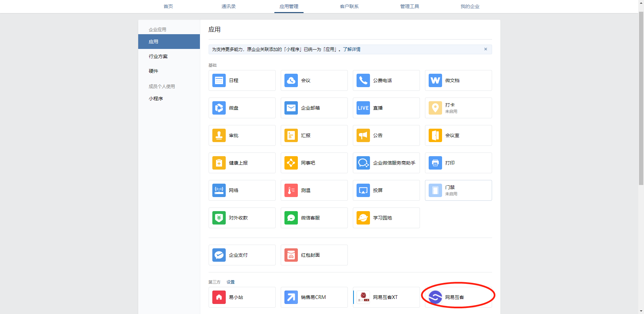Open the 我的企业 tab
Image resolution: width=644 pixels, height=314 pixels.
pyautogui.click(x=470, y=6)
